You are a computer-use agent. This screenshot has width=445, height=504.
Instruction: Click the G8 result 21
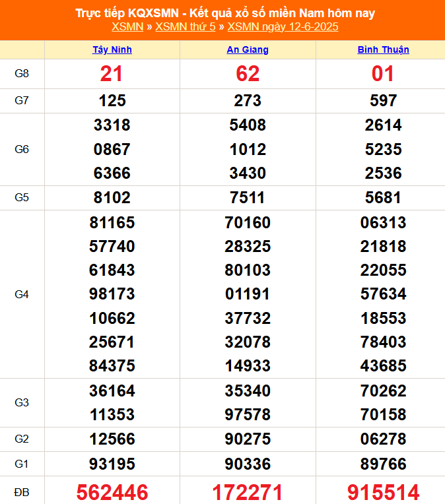tap(112, 74)
